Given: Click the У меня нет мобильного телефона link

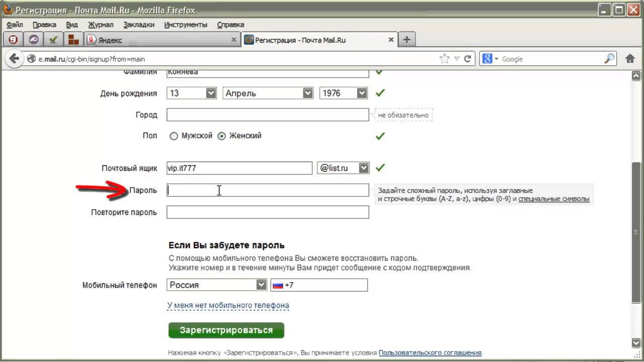Looking at the screenshot, I should [228, 305].
